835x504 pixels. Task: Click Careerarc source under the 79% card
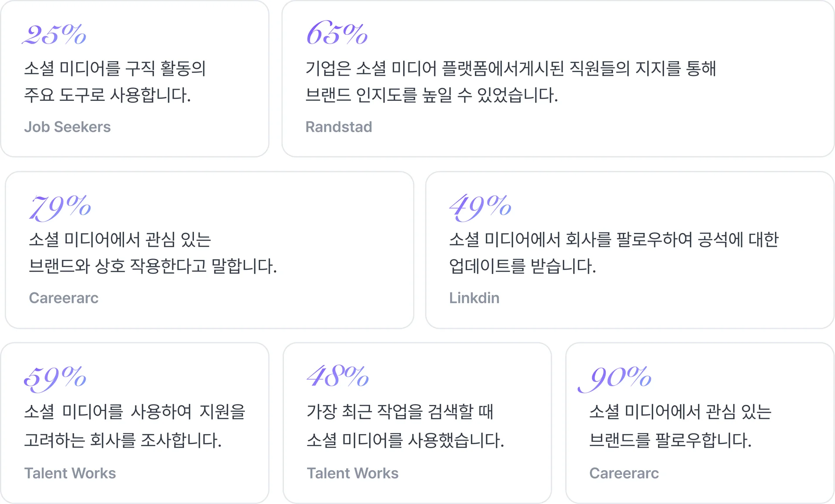tap(63, 298)
